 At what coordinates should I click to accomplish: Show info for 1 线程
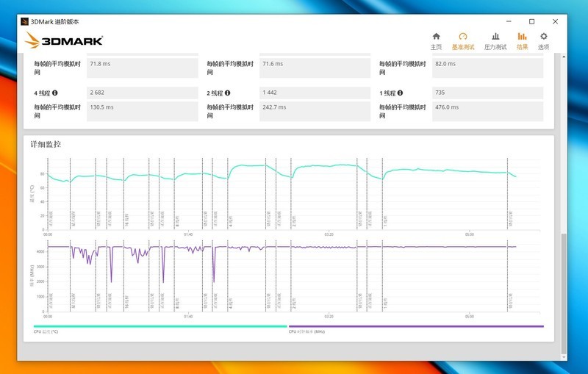[400, 93]
